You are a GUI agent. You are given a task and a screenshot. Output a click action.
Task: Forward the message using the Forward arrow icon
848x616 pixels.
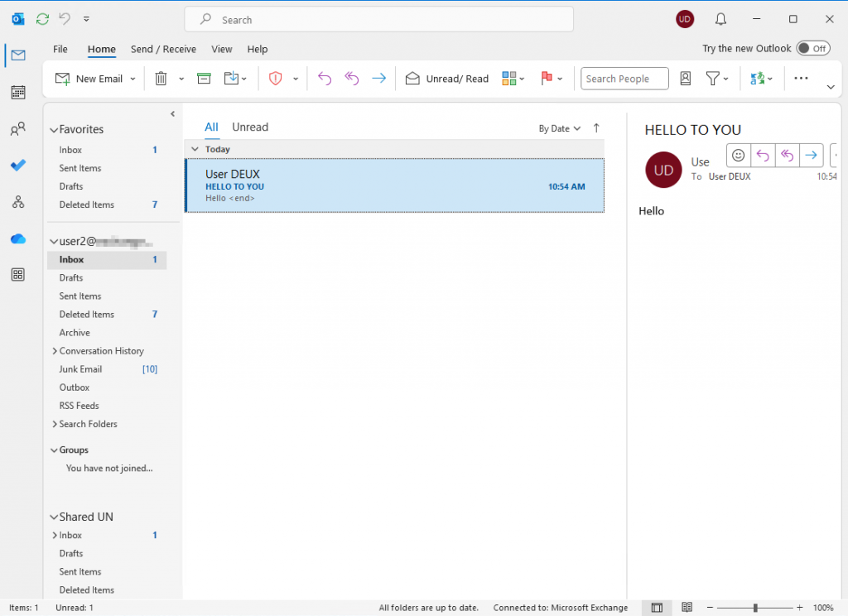point(378,78)
